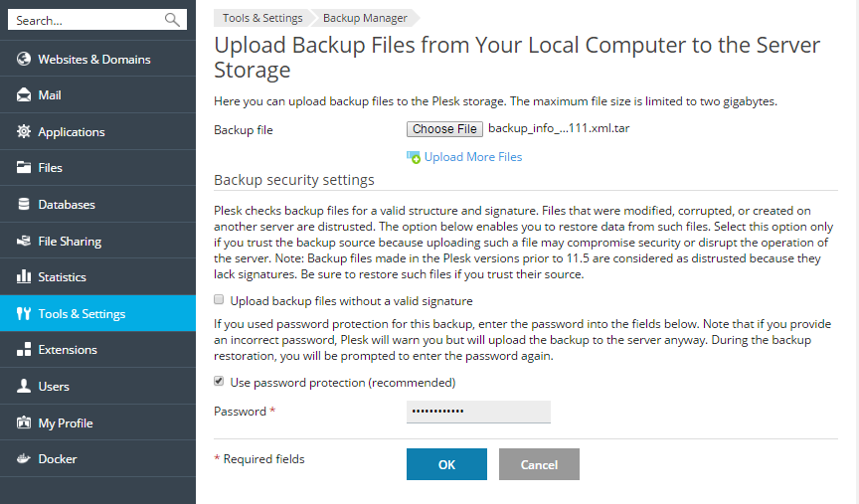Uncheck Use password protection option
Screen dimensions: 859x504
(219, 382)
